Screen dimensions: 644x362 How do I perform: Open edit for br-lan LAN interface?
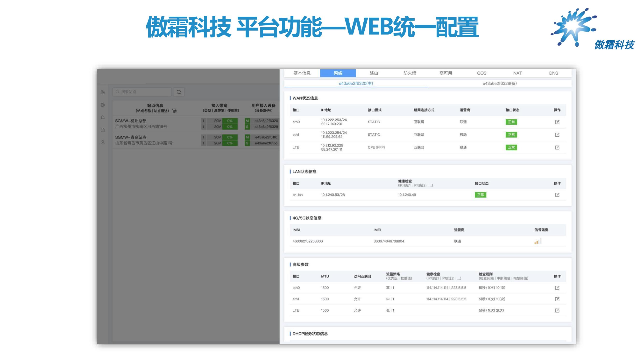[x=557, y=195]
